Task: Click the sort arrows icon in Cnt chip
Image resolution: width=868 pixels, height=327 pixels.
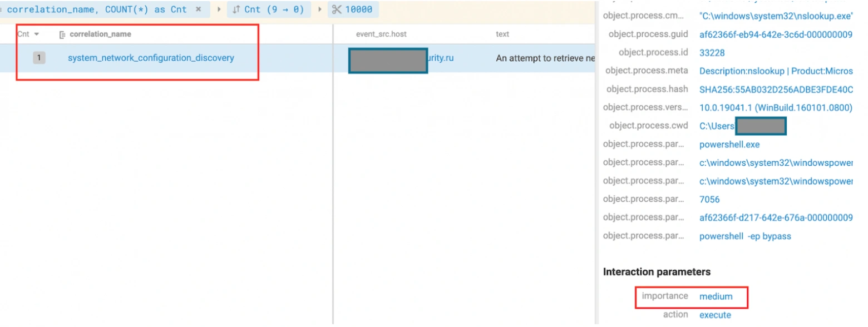Action: point(236,9)
